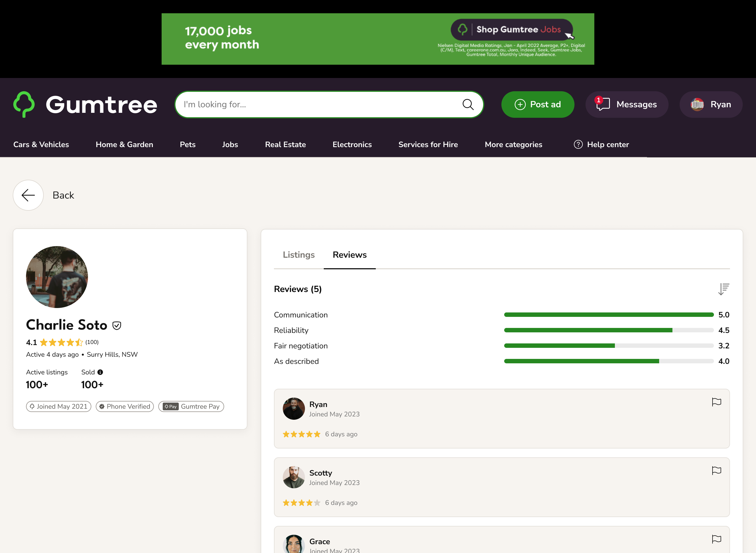Screen dimensions: 756x553
Task: Open Ryan account menu
Action: click(711, 105)
